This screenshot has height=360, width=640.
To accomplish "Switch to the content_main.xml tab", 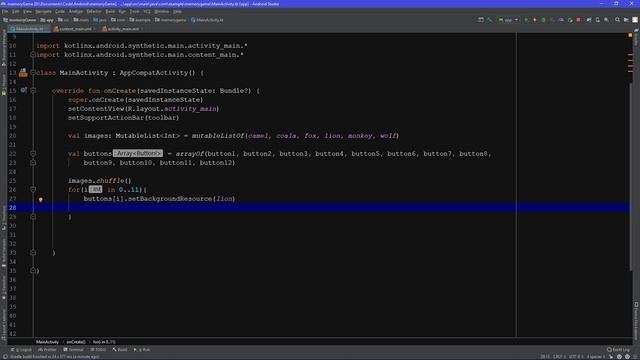I will click(75, 29).
